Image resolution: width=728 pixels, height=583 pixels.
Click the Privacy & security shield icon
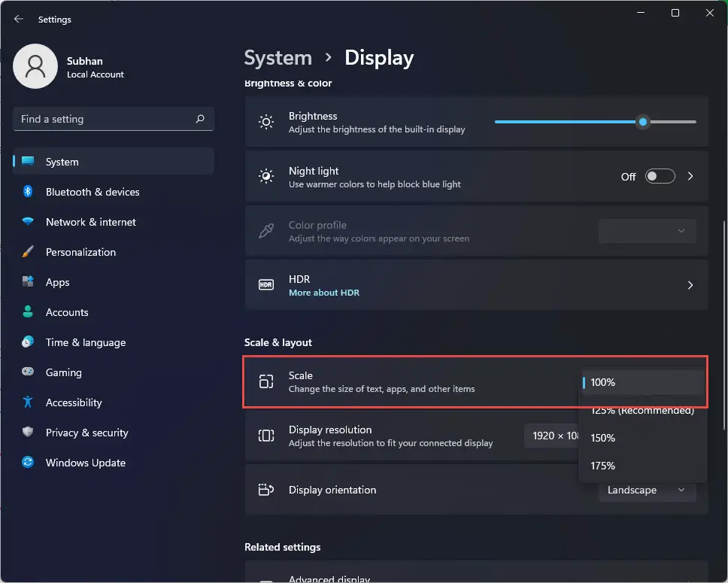[28, 433]
